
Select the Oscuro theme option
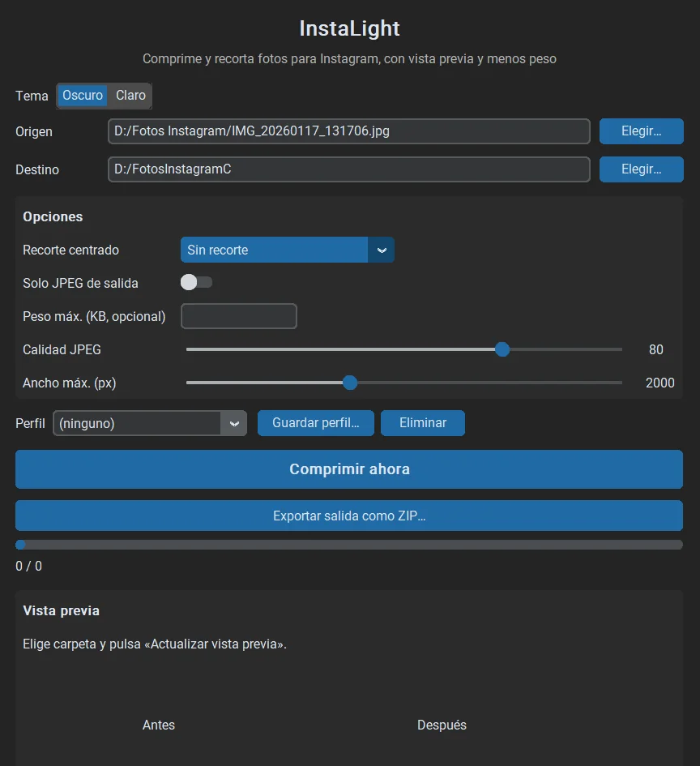click(x=83, y=96)
